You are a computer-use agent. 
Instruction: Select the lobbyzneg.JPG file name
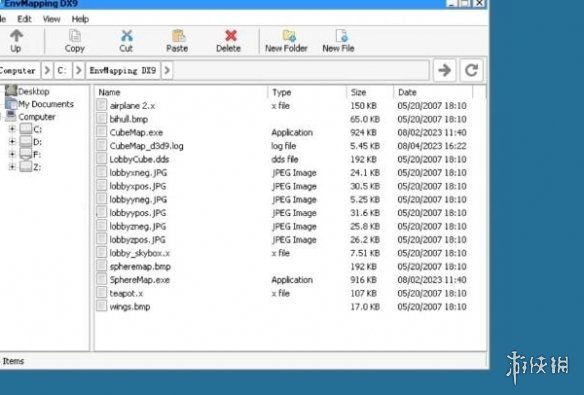pyautogui.click(x=138, y=226)
